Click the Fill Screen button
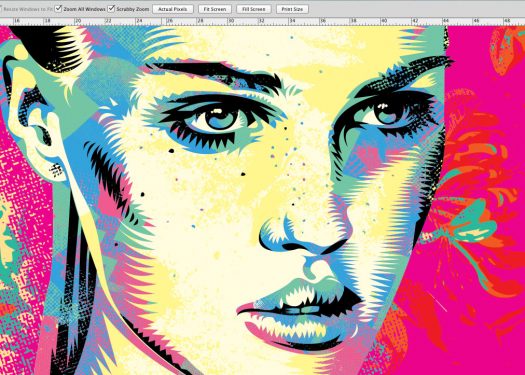This screenshot has height=375, width=525. (254, 9)
